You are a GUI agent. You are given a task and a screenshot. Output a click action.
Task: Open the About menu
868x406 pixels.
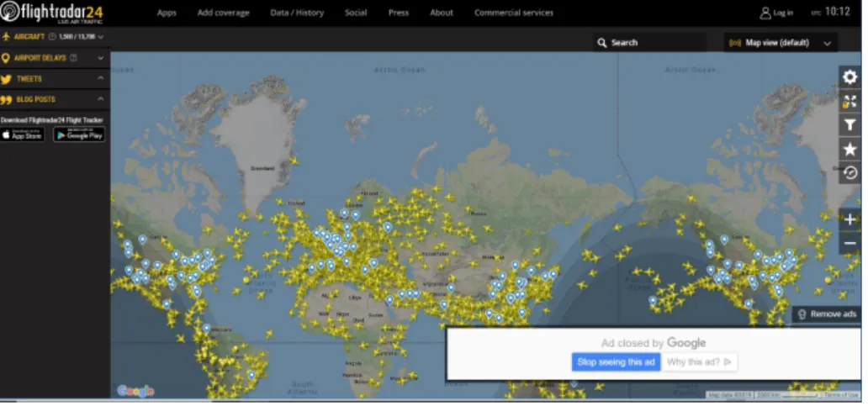(442, 13)
